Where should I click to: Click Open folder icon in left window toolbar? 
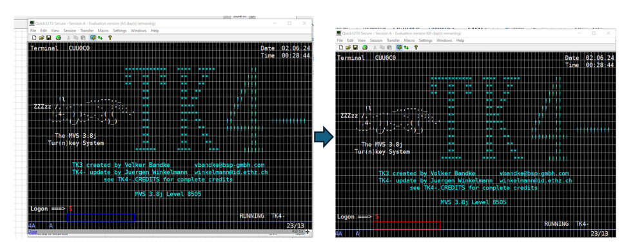41,38
